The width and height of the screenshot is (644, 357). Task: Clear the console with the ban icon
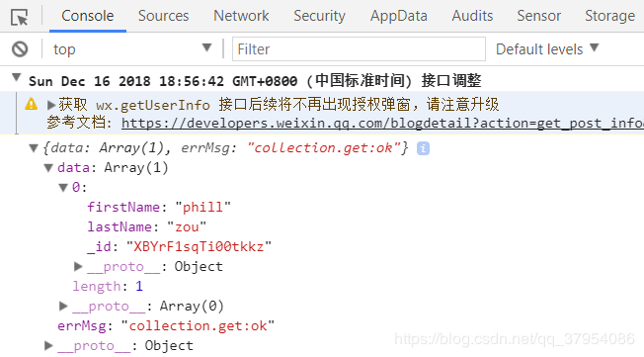[x=20, y=49]
